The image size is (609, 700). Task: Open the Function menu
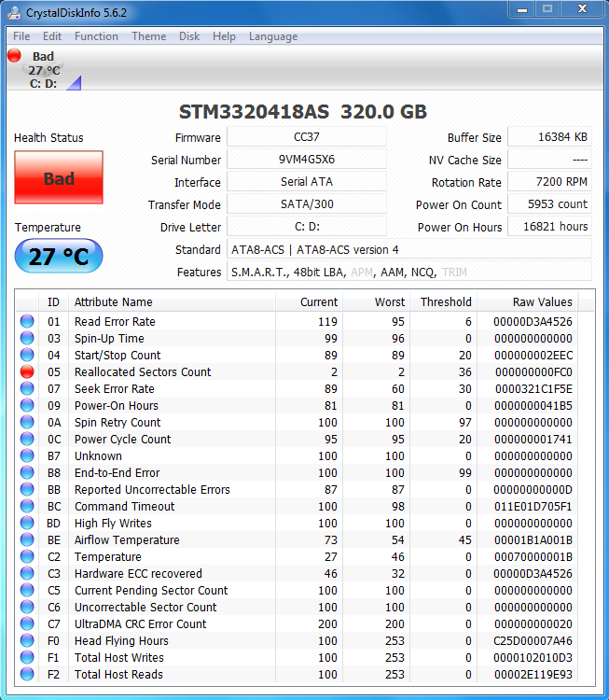[96, 36]
